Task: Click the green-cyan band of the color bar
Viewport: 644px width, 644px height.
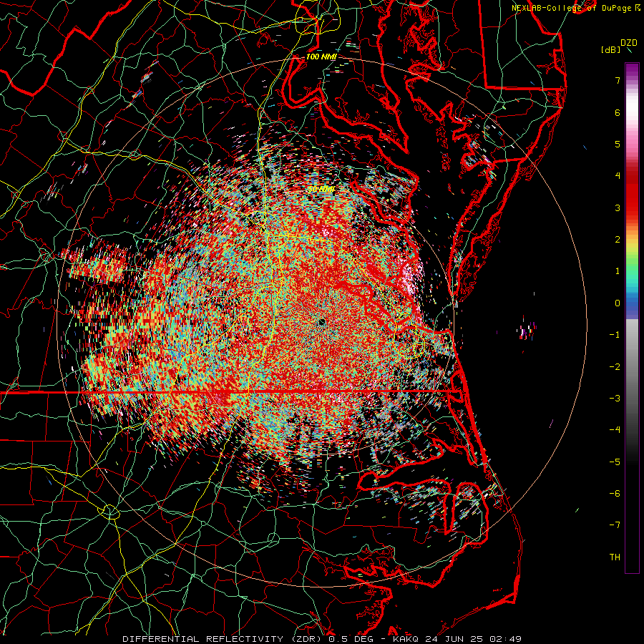Action: pyautogui.click(x=632, y=273)
